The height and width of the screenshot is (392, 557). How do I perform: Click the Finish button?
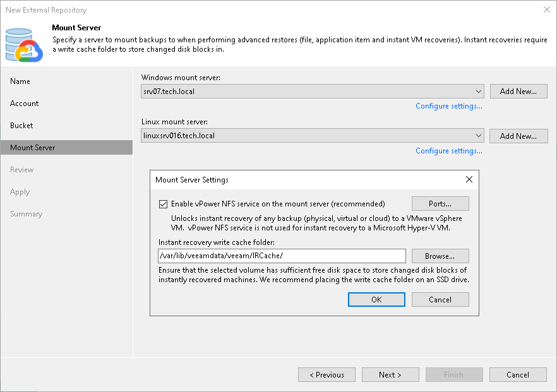click(x=454, y=374)
